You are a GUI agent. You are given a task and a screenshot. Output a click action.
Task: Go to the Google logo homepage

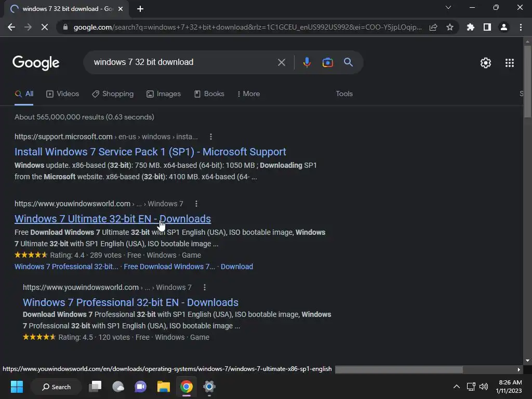click(36, 63)
